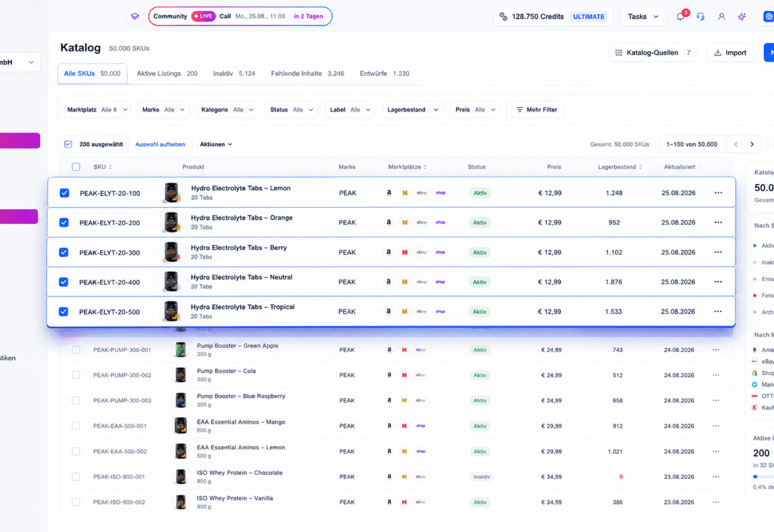Open the Label filter dropdown
Viewport: 774px width, 532px height.
click(x=350, y=110)
